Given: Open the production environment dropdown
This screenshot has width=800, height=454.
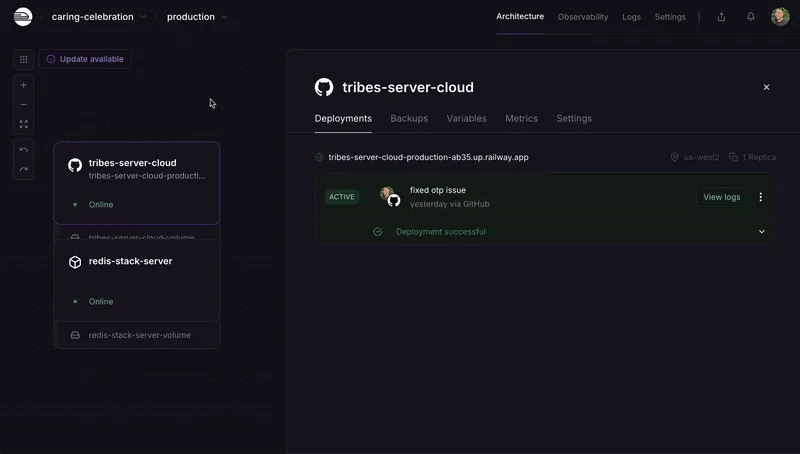Looking at the screenshot, I should pos(196,17).
